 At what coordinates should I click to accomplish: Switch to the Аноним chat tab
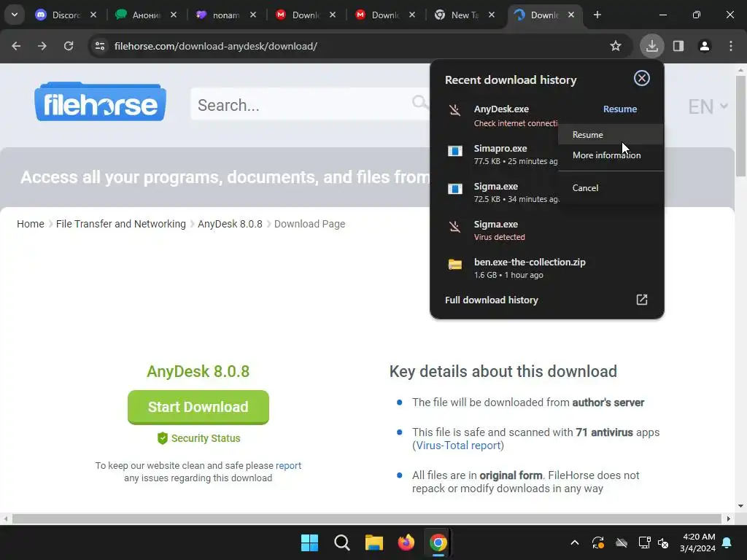[146, 15]
